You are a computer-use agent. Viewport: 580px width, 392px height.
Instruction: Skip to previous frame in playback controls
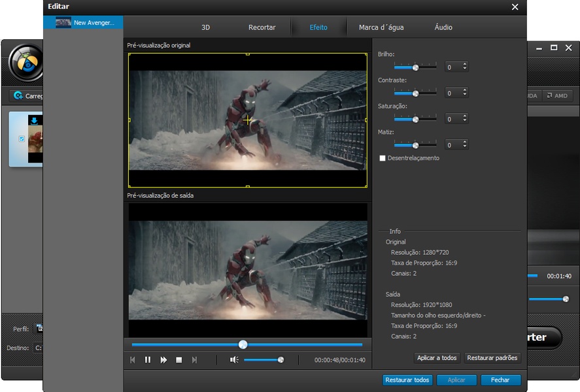[x=133, y=360]
